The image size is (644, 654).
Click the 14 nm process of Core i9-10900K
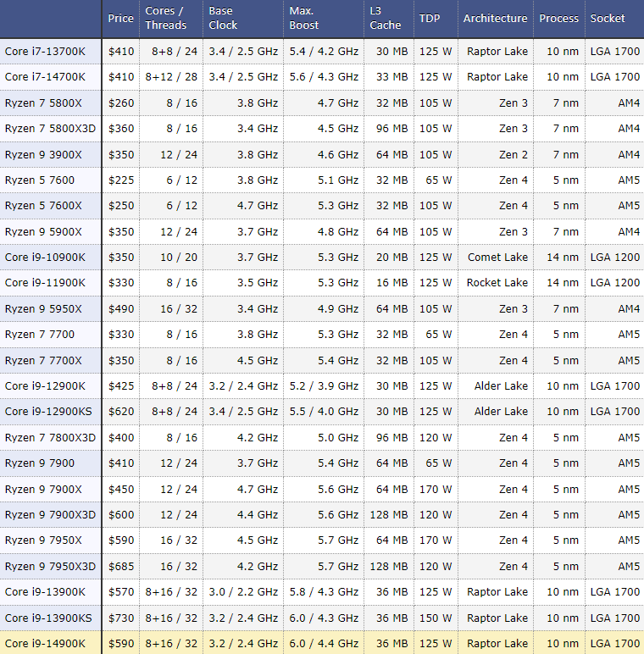[563, 258]
